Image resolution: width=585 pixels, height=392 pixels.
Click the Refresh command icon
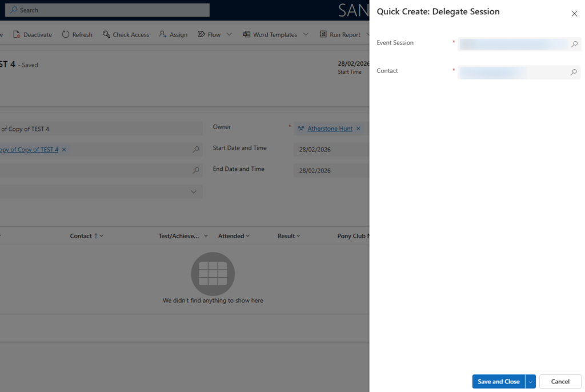[x=66, y=35]
